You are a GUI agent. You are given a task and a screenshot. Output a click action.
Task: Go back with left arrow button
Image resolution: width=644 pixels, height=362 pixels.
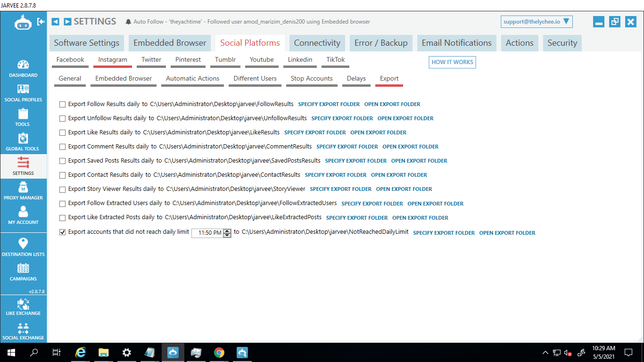tap(55, 22)
